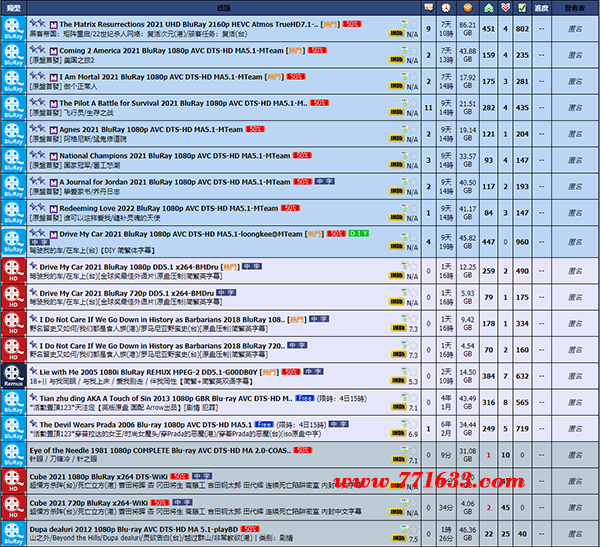Click completed count 719 for Devil Wears Prada
The width and height of the screenshot is (600, 547).
pos(522,429)
